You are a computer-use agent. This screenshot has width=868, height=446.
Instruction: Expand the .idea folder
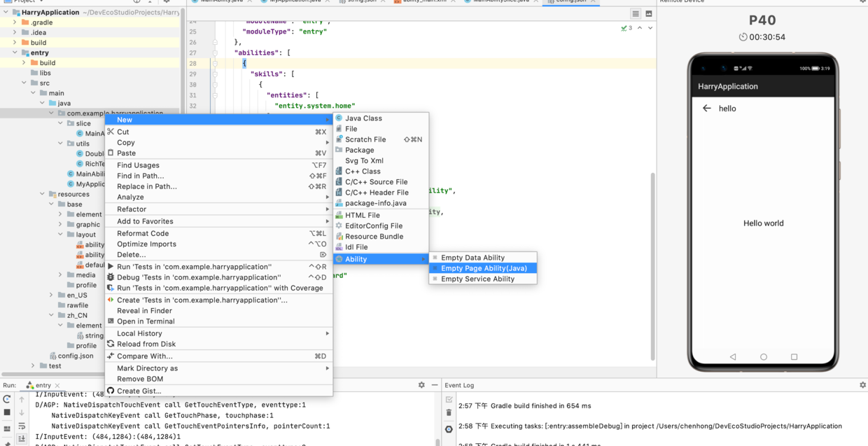click(x=15, y=32)
